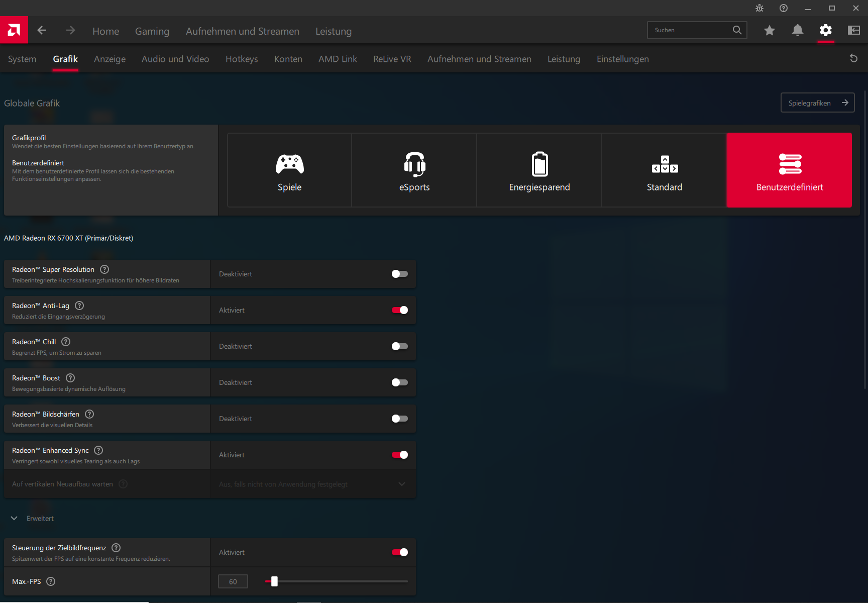Image resolution: width=868 pixels, height=603 pixels.
Task: Switch to the System tab
Action: (x=22, y=59)
